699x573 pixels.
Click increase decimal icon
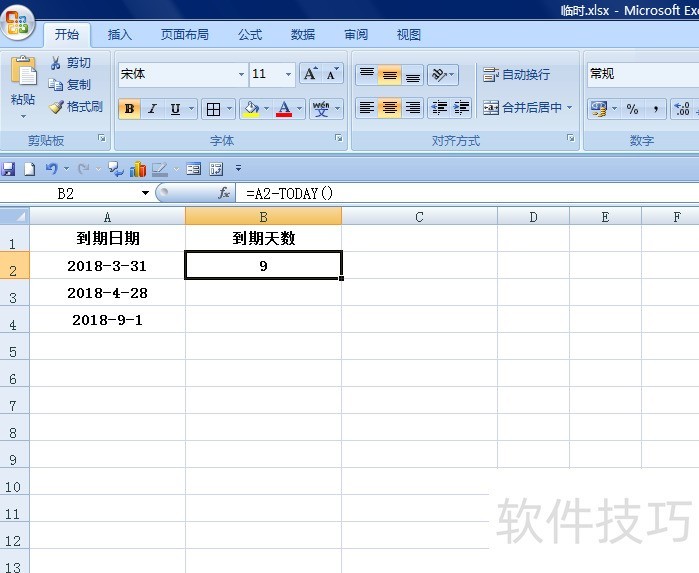tap(682, 109)
